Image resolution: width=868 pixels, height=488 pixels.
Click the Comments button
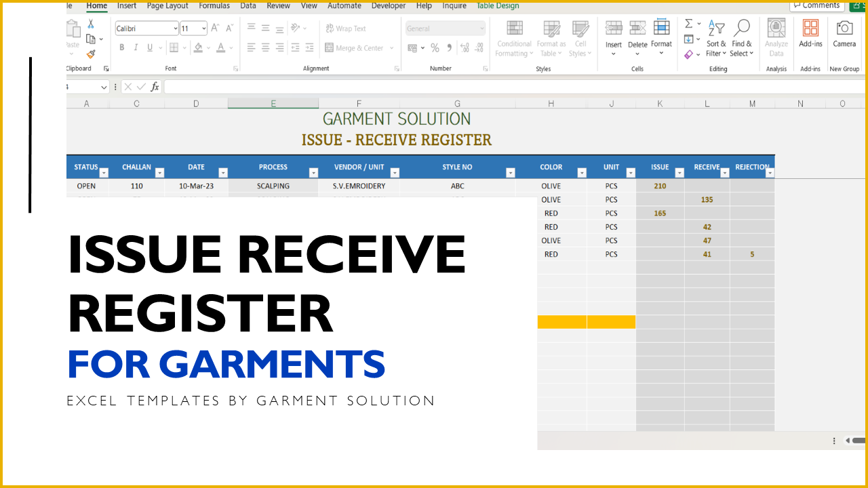(x=816, y=5)
